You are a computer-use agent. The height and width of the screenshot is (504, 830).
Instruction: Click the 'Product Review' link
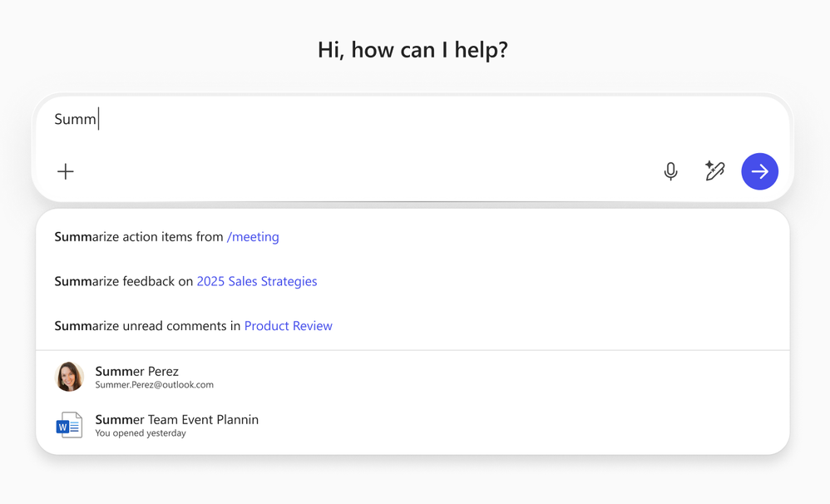(288, 326)
